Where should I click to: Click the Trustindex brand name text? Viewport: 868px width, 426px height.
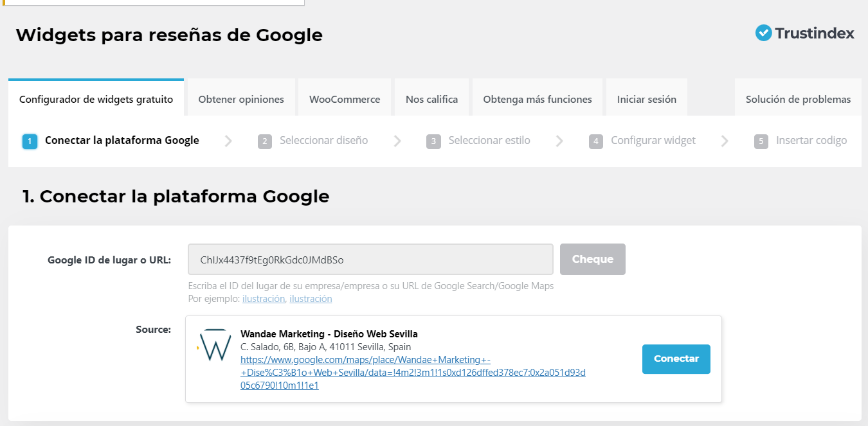pyautogui.click(x=815, y=33)
